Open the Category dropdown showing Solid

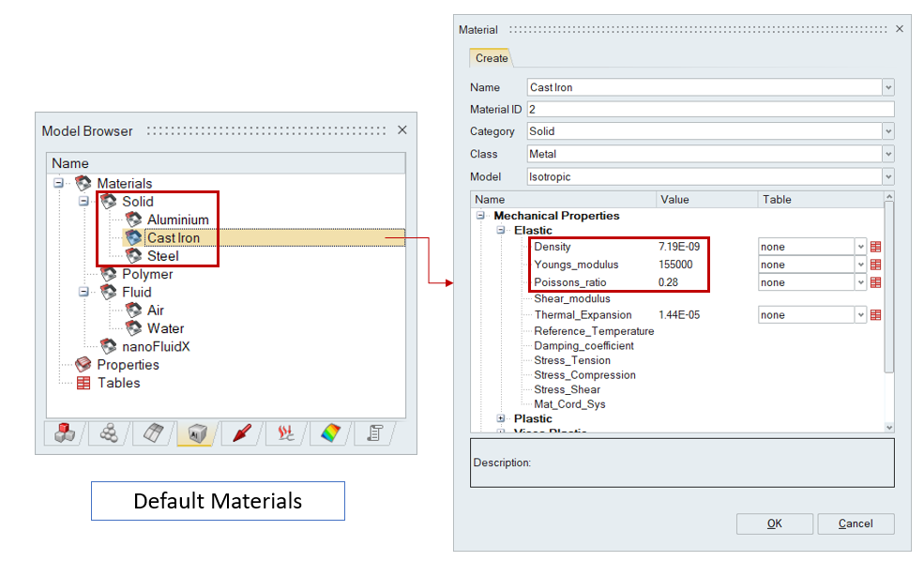[x=888, y=131]
